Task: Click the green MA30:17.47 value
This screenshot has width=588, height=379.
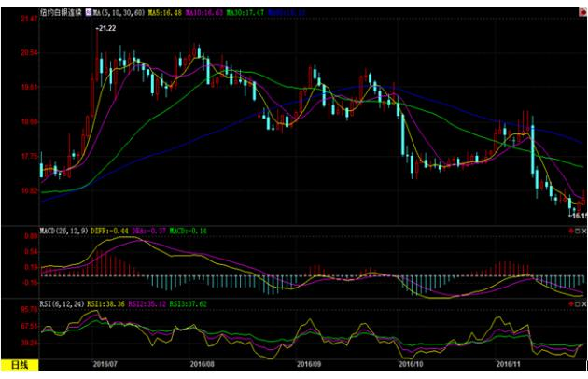Action: click(245, 12)
